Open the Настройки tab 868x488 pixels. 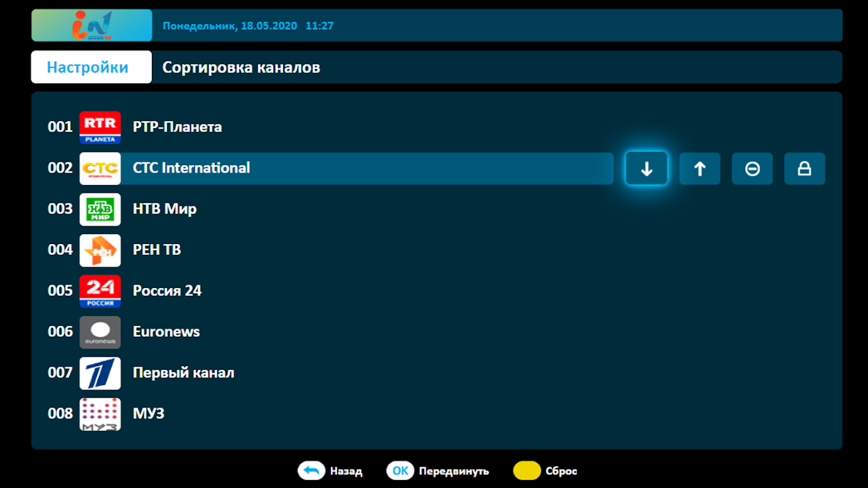click(x=92, y=67)
